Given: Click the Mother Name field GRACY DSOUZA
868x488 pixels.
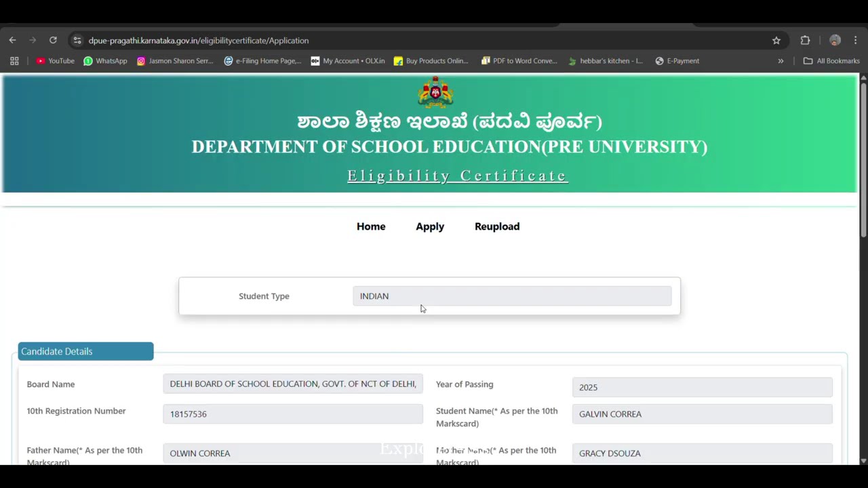Looking at the screenshot, I should coord(703,453).
